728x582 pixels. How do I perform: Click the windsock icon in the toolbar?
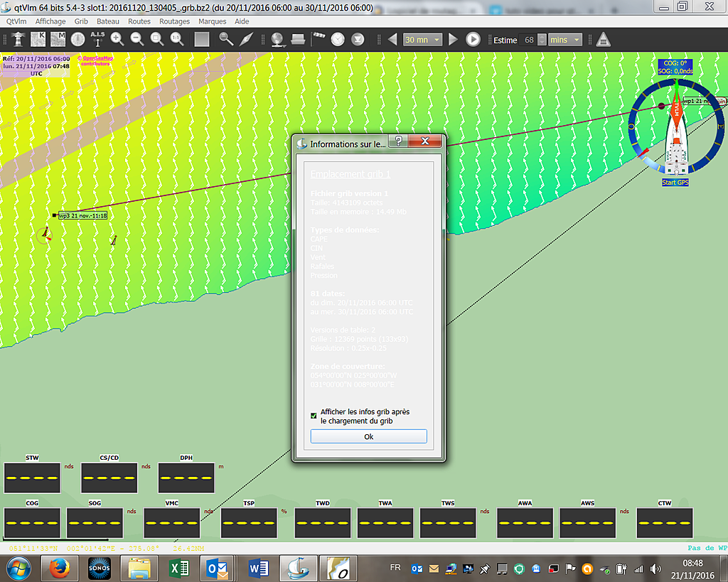[318, 38]
